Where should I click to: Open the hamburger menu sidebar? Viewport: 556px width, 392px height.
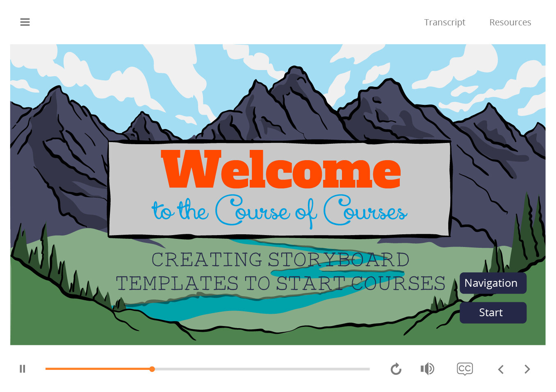25,22
